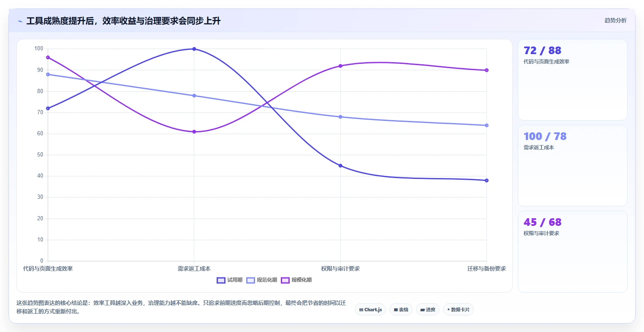644x332 pixels.
Task: Select the 规模化期 point at 96
Action: [x=48, y=58]
